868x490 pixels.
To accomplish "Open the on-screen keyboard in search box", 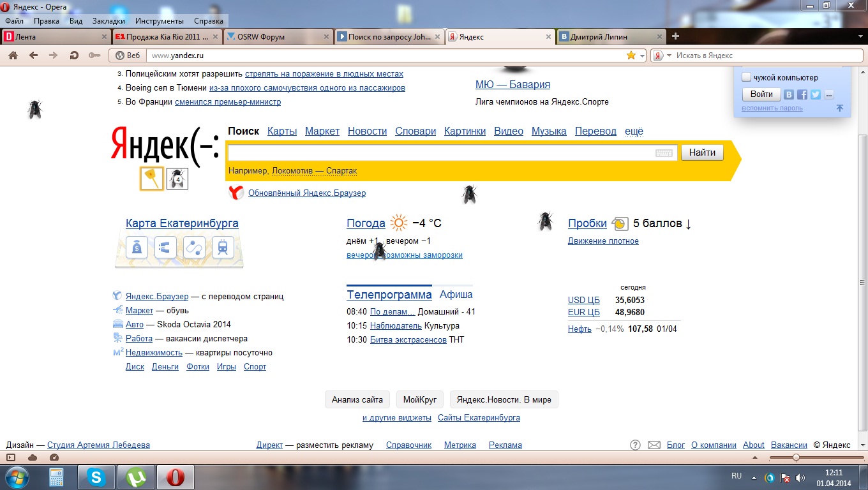I will [x=664, y=153].
